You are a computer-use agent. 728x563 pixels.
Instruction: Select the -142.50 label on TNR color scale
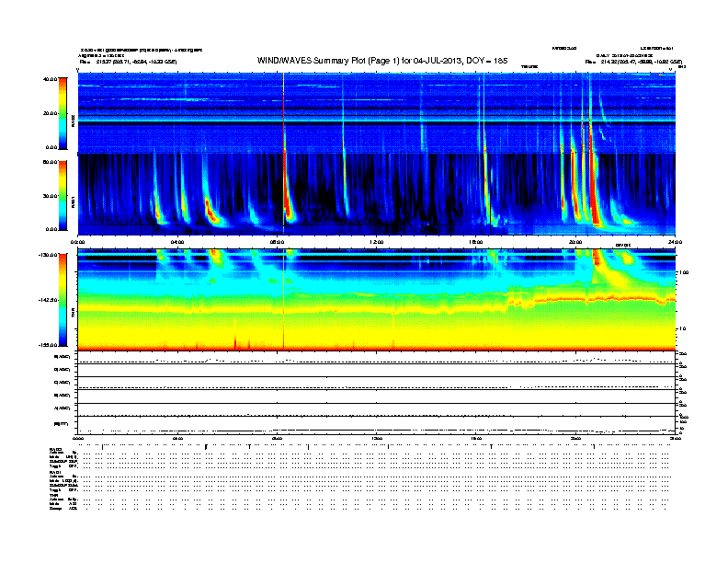[48, 300]
